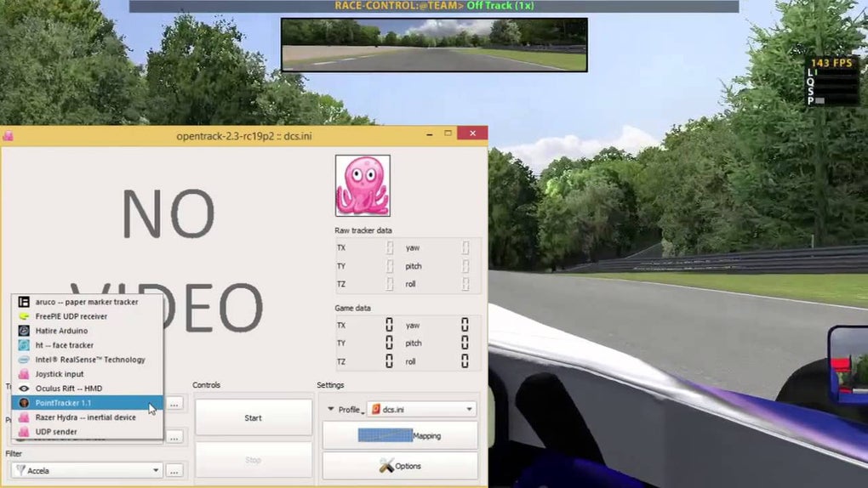Open the Options dialog
This screenshot has height=488, width=868.
pyautogui.click(x=400, y=466)
